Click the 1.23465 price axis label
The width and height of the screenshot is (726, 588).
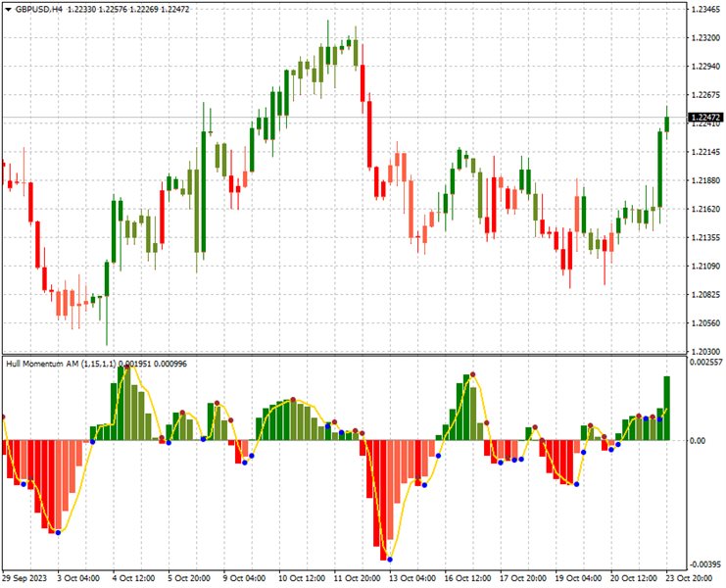(x=705, y=9)
